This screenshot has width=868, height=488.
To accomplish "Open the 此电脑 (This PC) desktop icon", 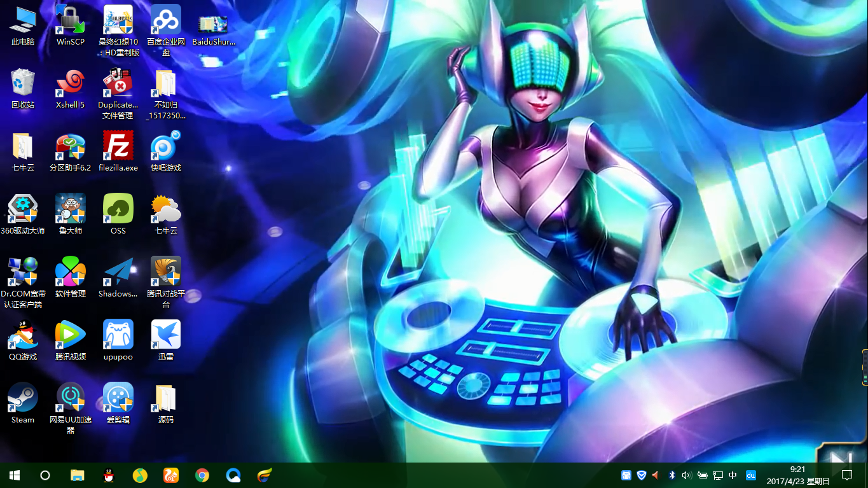I will coord(23,27).
